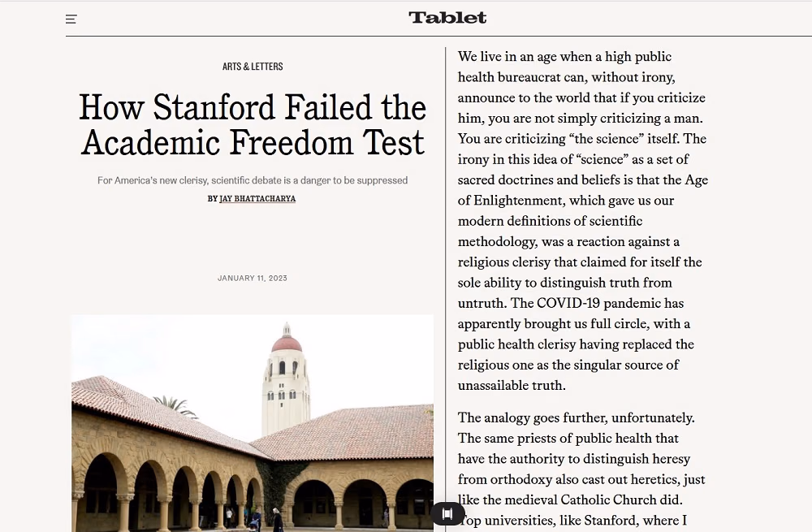Click the January 11, 2023 date
Screen dimensions: 812x532
(x=253, y=278)
